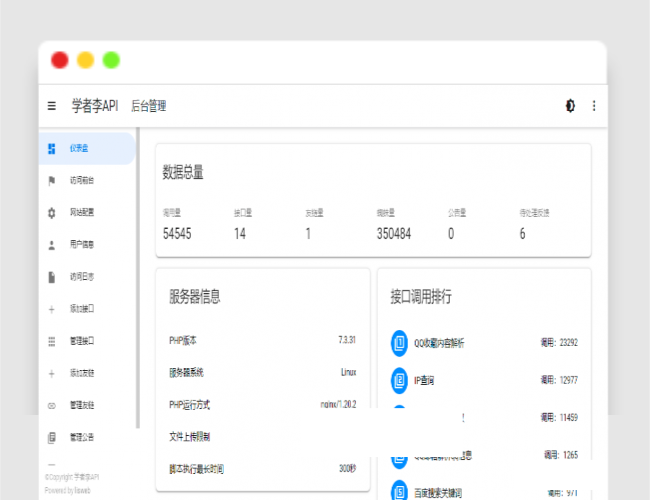The width and height of the screenshot is (650, 500).
Task: Click the rank 2 badge beside IP查询
Action: coord(399,380)
